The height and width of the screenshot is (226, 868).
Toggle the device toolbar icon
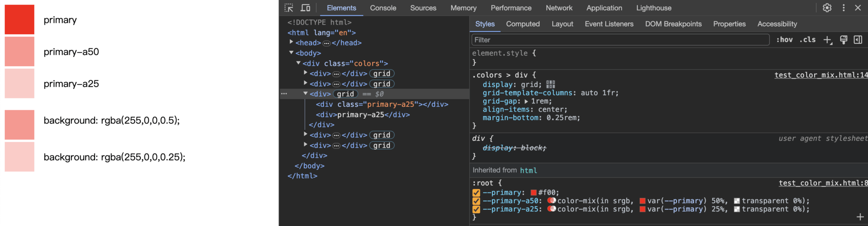305,8
